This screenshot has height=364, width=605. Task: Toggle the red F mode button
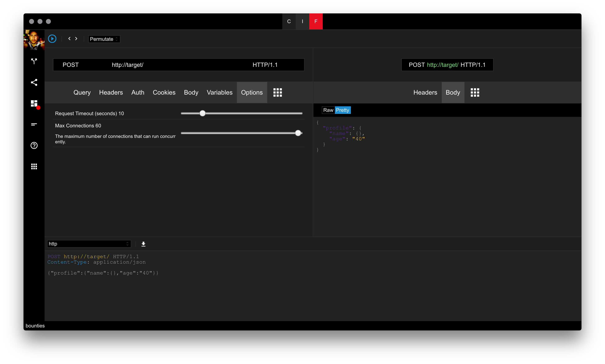tap(316, 21)
